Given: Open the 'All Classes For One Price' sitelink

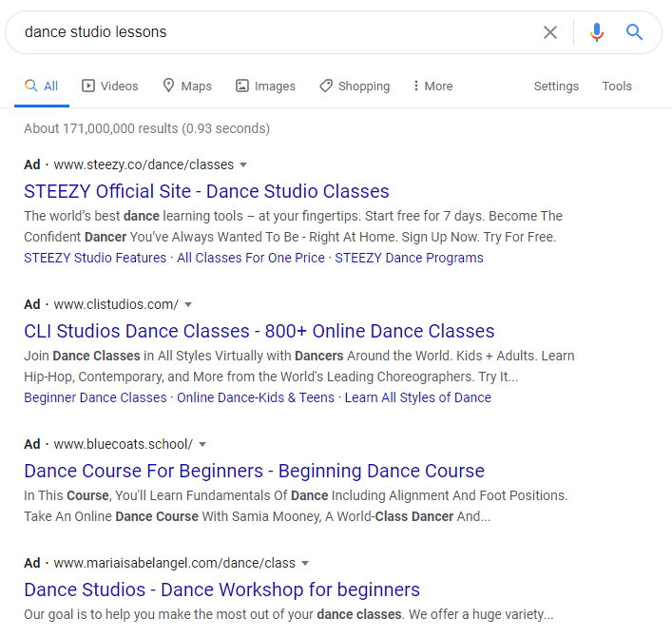Looking at the screenshot, I should 251,258.
